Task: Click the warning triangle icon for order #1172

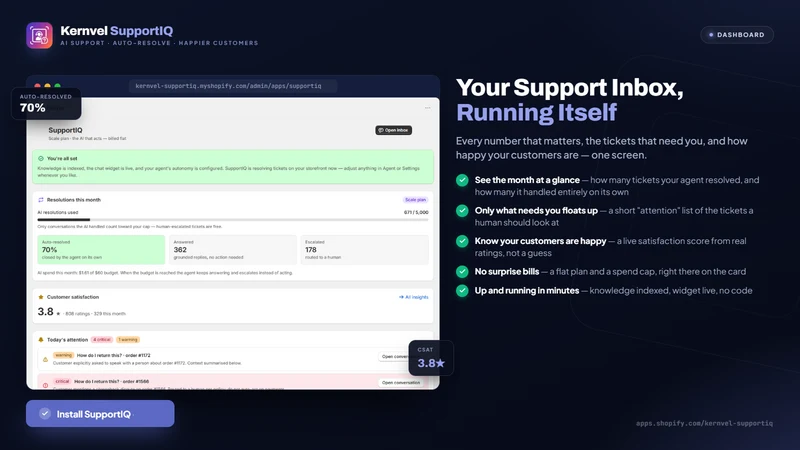Action: pyautogui.click(x=45, y=359)
